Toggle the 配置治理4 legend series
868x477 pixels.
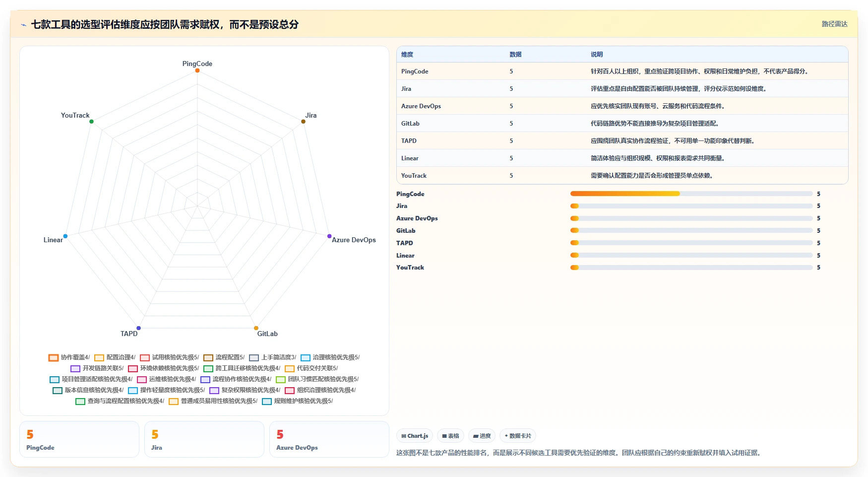(x=115, y=357)
